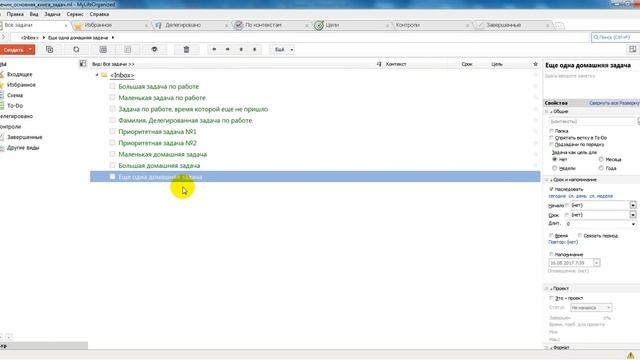This screenshot has height=360, width=640.
Task: Open Завершенные view in the left sidebar
Action: pyautogui.click(x=24, y=137)
